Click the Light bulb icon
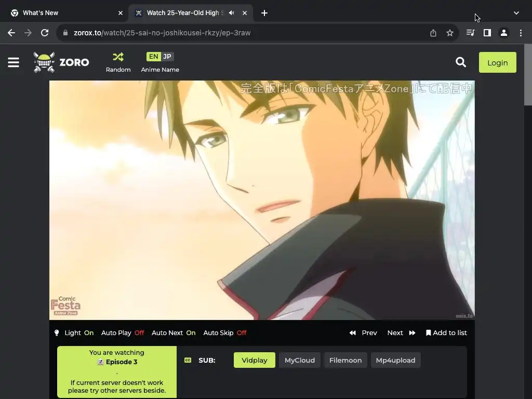Image resolution: width=532 pixels, height=399 pixels. pyautogui.click(x=57, y=333)
